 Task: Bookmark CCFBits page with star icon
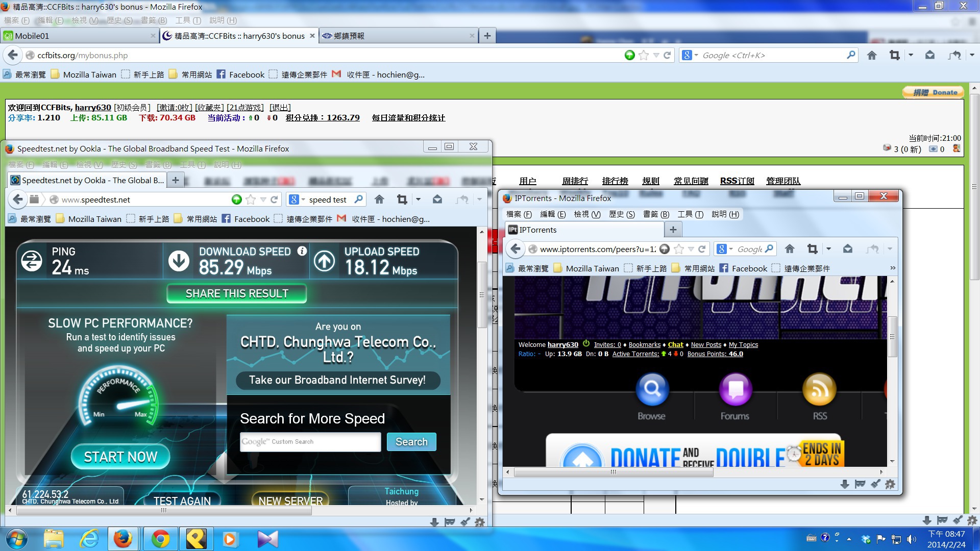point(644,55)
